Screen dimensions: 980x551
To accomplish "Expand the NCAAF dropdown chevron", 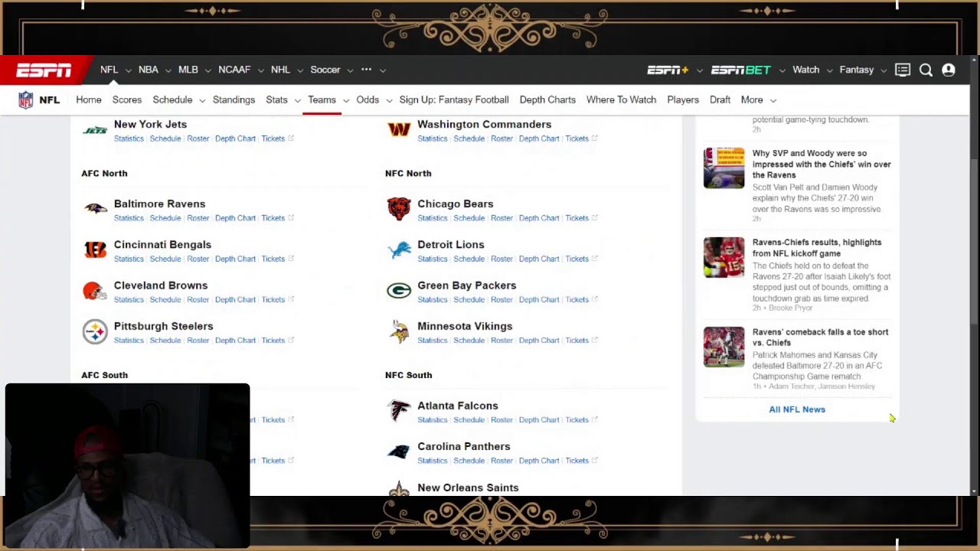I will point(260,70).
